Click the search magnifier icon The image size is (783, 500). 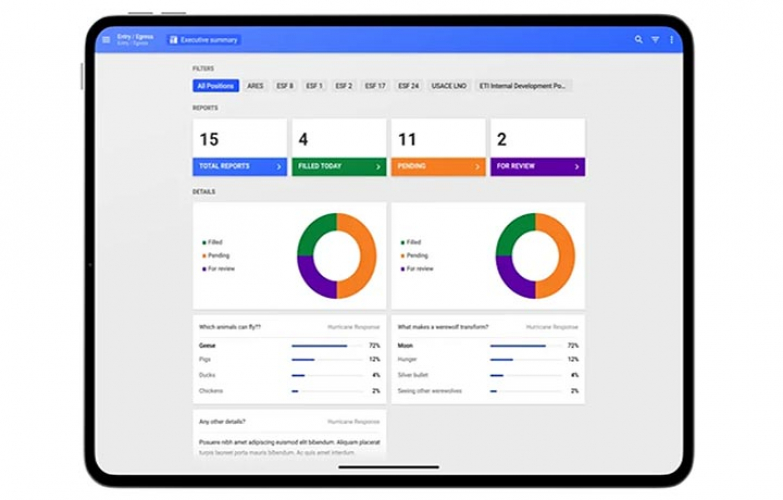pos(638,39)
